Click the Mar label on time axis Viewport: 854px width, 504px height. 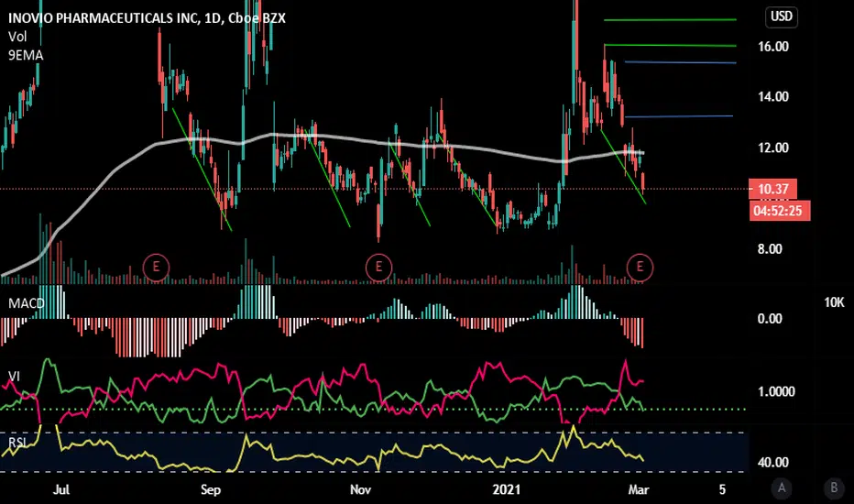click(x=639, y=489)
